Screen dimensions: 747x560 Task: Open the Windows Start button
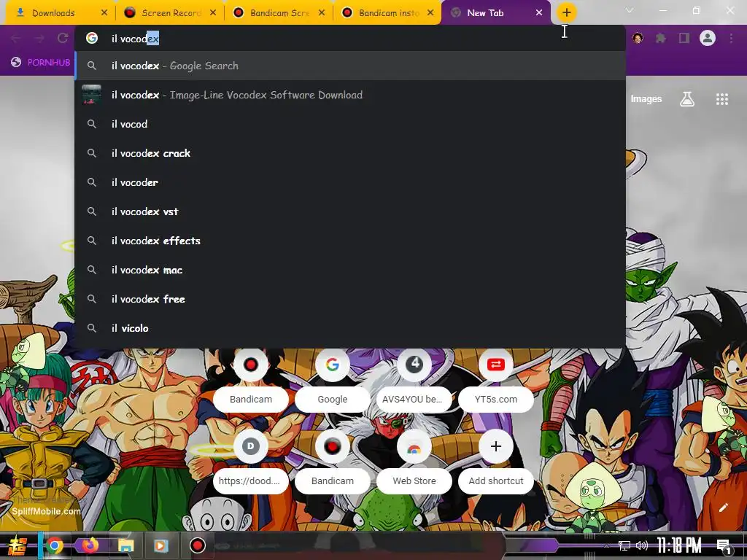click(18, 545)
